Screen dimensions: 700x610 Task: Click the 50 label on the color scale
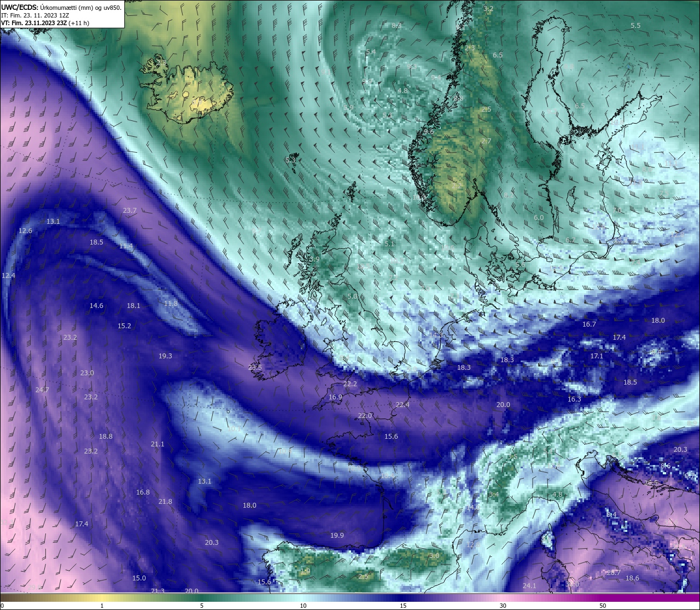pos(603,606)
